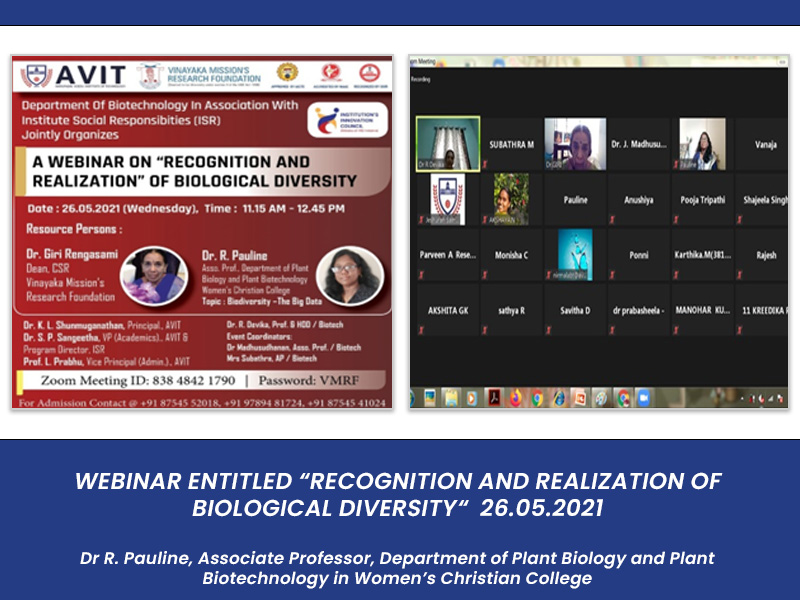
Task: Click the Vanaja participant tile
Action: tap(765, 144)
